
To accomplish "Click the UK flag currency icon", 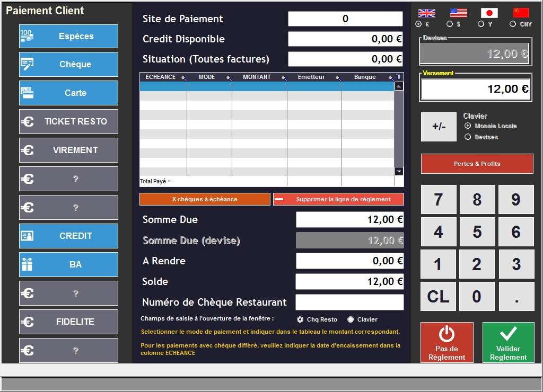I will [426, 13].
